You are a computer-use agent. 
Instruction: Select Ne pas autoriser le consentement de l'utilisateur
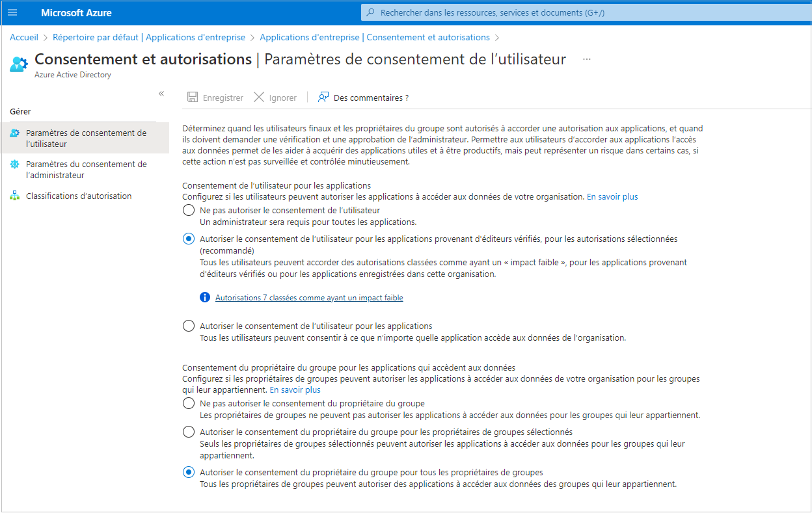(x=189, y=211)
